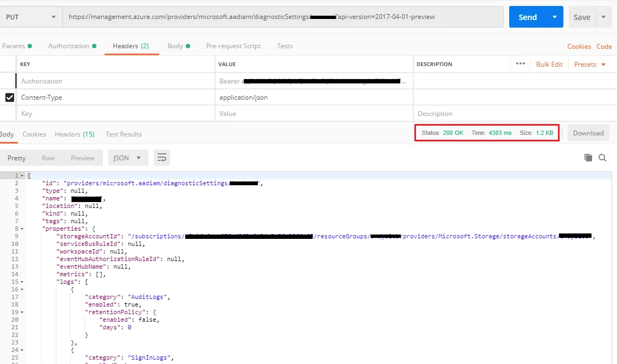
Task: Show the response Cookies tab
Action: coord(34,134)
